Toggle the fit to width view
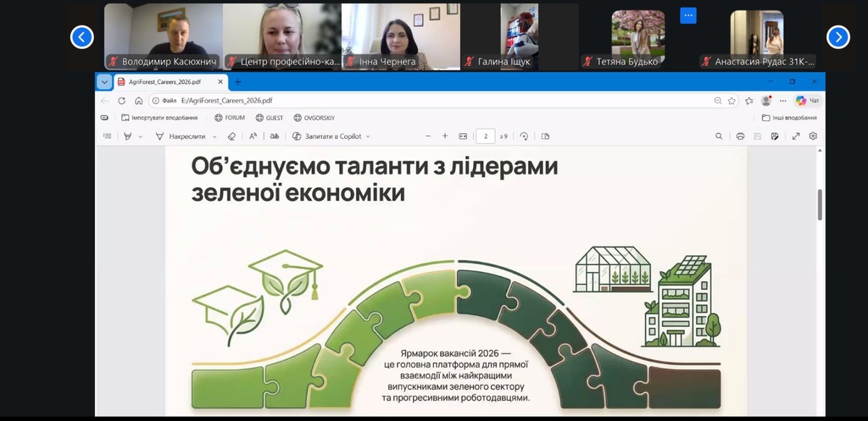 tap(463, 136)
